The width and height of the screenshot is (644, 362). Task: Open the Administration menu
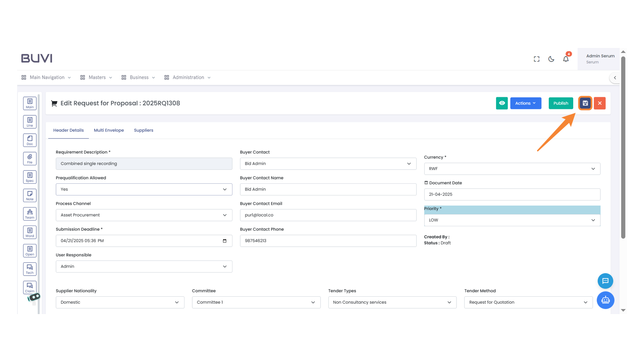pos(188,77)
